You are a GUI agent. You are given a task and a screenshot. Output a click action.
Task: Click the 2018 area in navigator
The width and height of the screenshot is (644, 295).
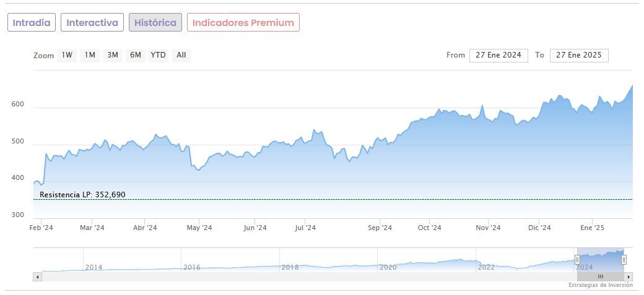(x=290, y=266)
